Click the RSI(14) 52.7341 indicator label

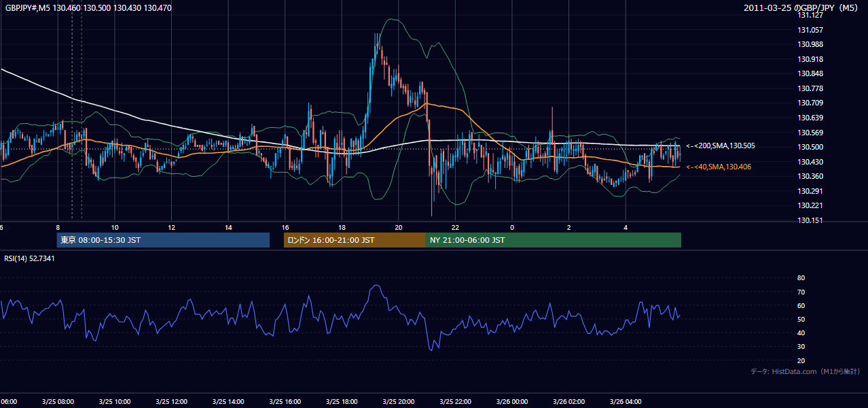[x=30, y=258]
